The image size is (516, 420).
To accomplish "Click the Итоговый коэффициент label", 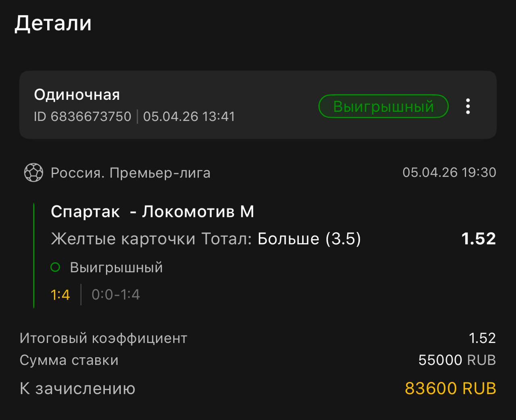I will 103,338.
